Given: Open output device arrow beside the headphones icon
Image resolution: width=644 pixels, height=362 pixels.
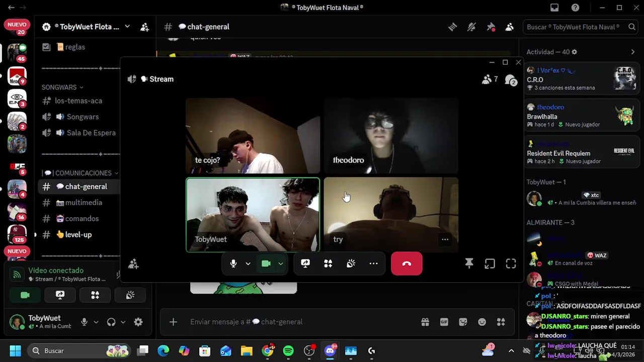Looking at the screenshot, I should point(123,322).
